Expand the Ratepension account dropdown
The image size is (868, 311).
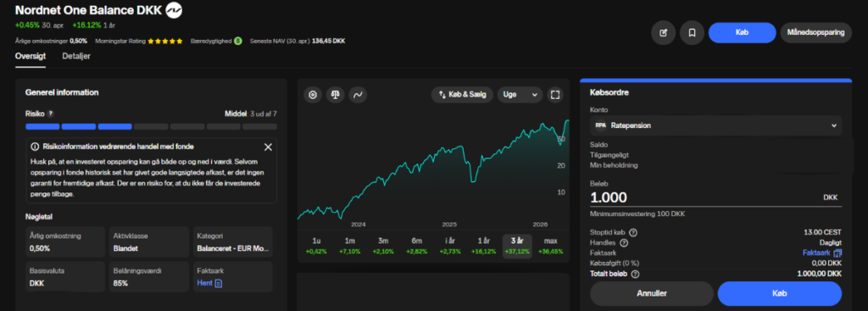715,125
